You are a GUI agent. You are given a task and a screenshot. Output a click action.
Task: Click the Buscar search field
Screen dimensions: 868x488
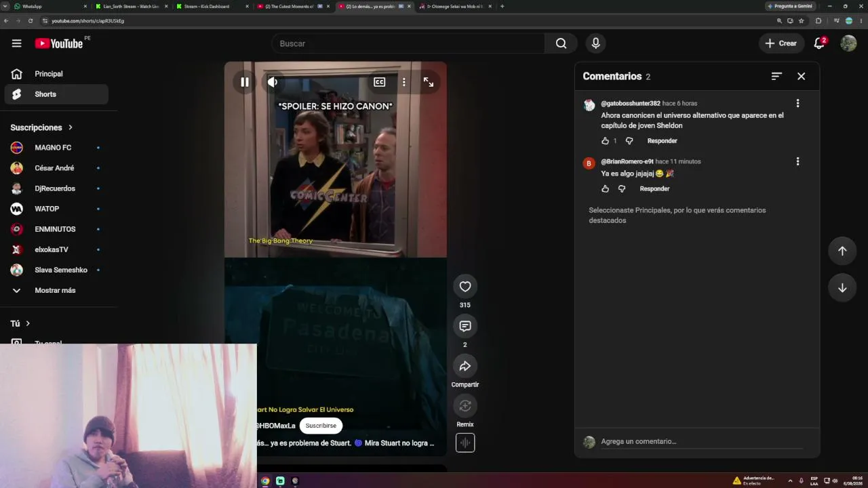(x=408, y=43)
